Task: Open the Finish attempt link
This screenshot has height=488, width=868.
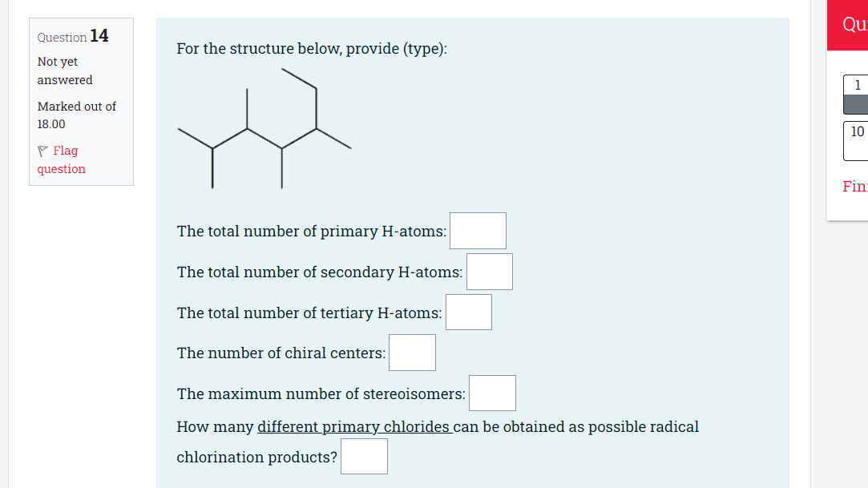Action: [854, 186]
